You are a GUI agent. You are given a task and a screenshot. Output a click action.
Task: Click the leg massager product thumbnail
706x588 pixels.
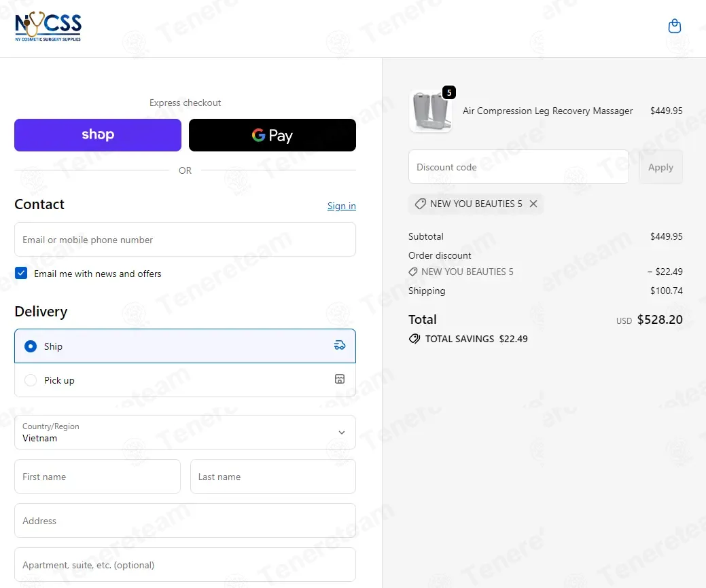pos(431,111)
